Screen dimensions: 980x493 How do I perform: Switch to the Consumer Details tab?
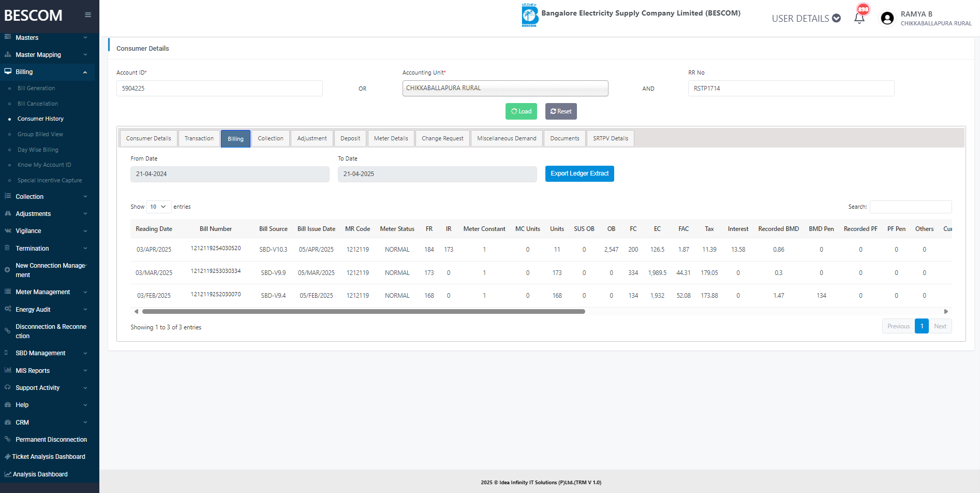(149, 138)
